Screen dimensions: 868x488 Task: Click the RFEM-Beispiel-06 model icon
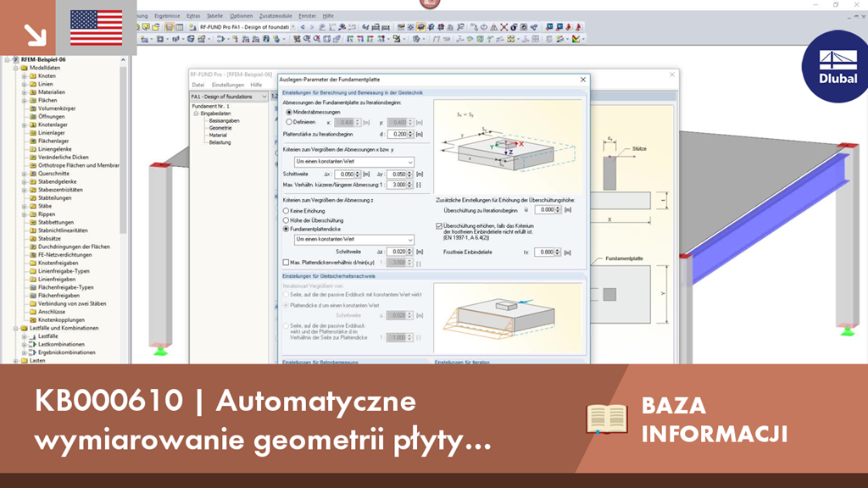pyautogui.click(x=15, y=60)
